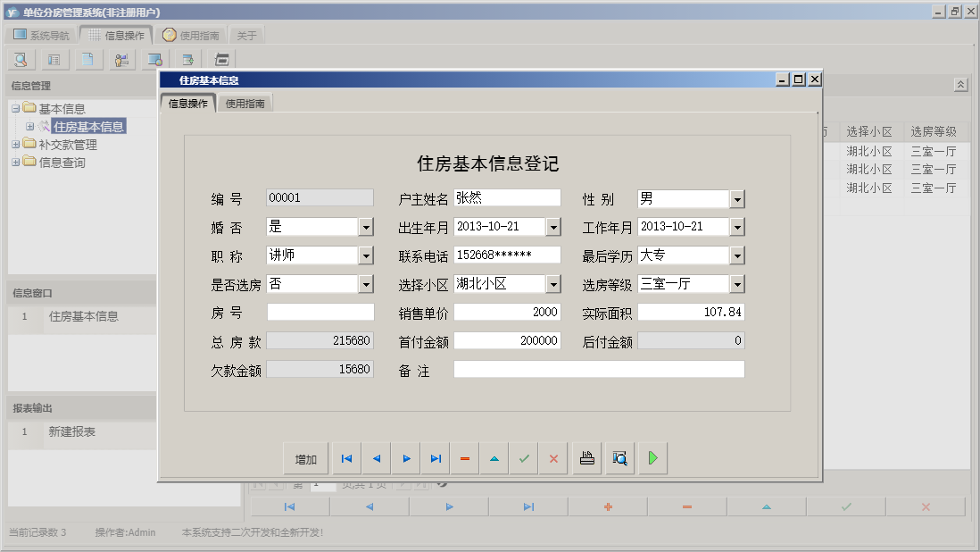The width and height of the screenshot is (980, 552).
Task: Click the last-record navigation arrow button
Action: click(436, 457)
